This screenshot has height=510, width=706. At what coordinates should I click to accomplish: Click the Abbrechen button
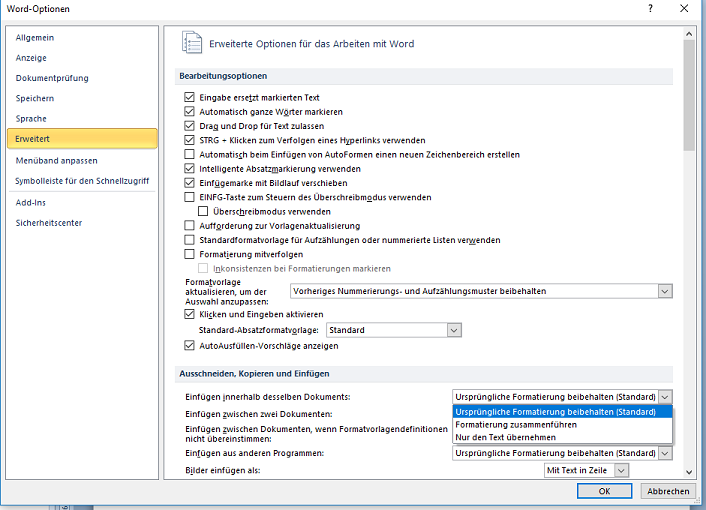(x=668, y=491)
